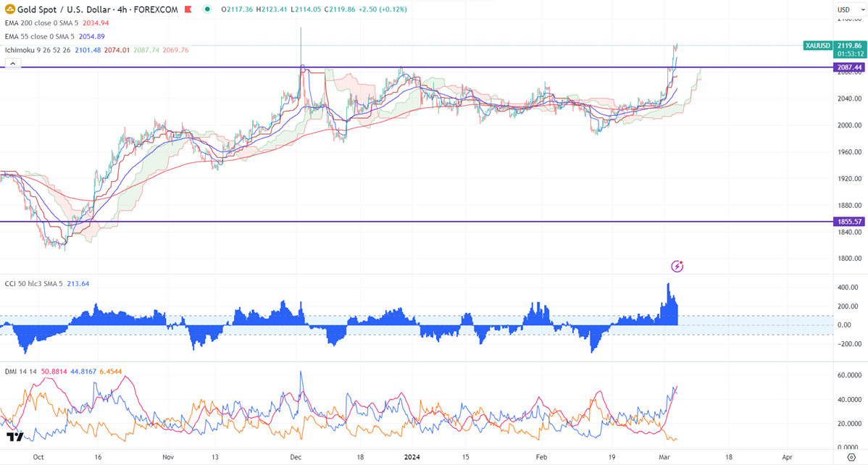The height and width of the screenshot is (465, 868).
Task: Click CCI value 213.64
Action: 78,283
